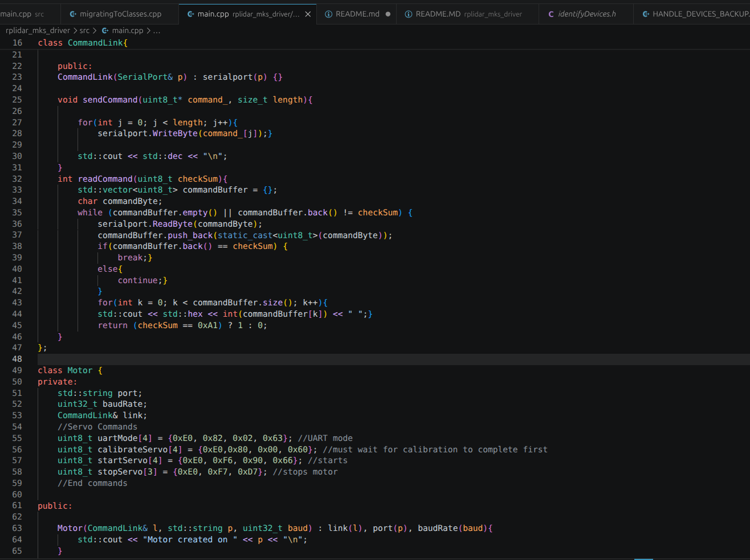The image size is (750, 560).
Task: Switch to the migratingToClasses.cpp tab
Action: (x=120, y=14)
